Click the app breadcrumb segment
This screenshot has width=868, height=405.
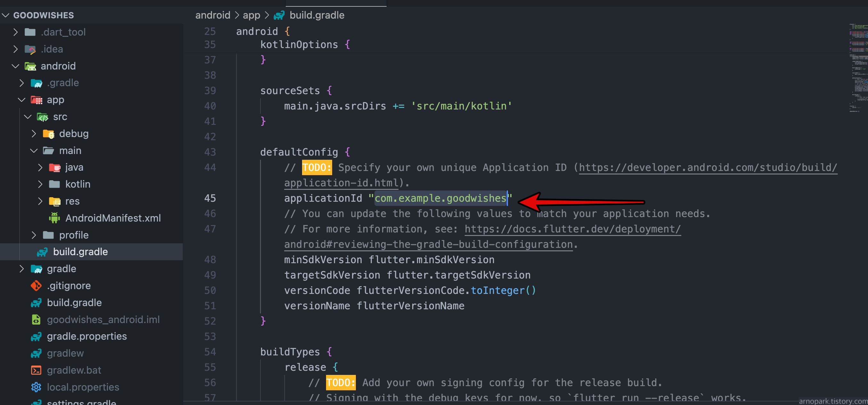coord(251,15)
